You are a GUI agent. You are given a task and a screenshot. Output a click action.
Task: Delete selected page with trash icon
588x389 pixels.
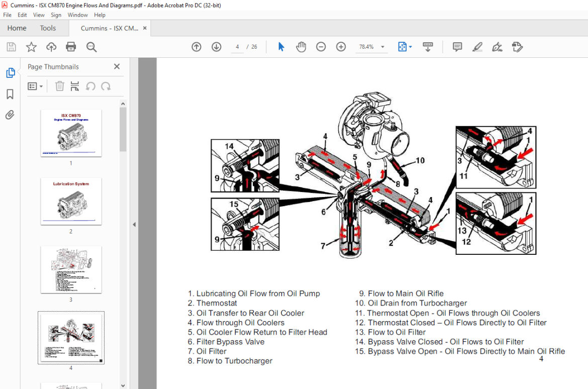60,86
